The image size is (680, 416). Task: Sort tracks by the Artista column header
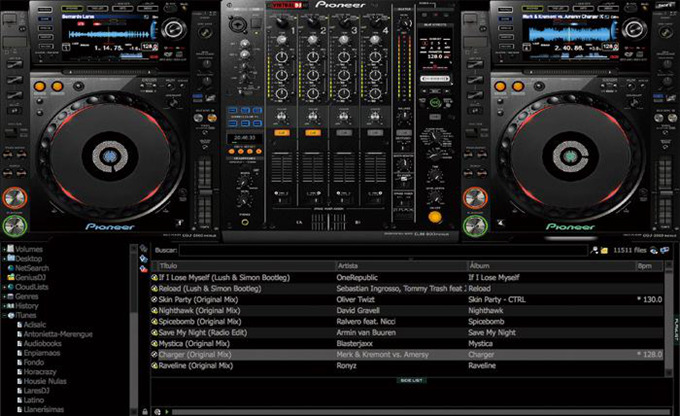(401, 266)
